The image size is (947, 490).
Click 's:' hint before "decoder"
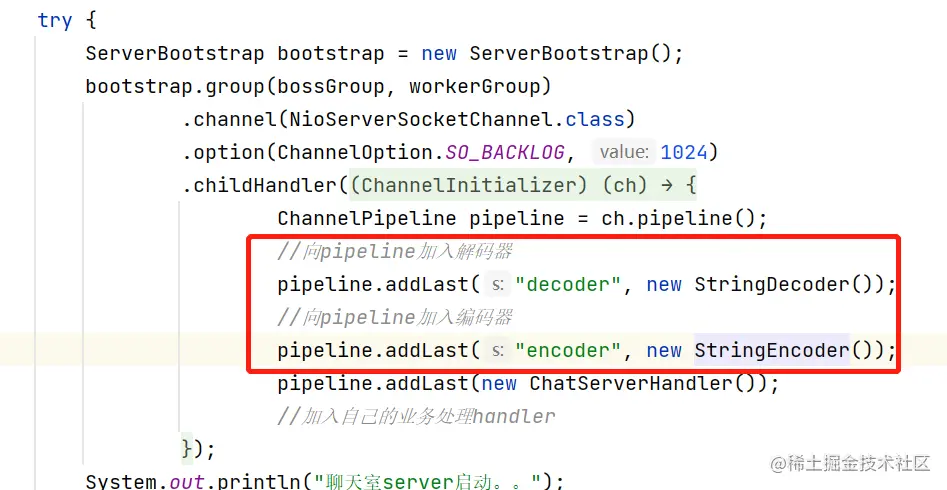point(498,285)
